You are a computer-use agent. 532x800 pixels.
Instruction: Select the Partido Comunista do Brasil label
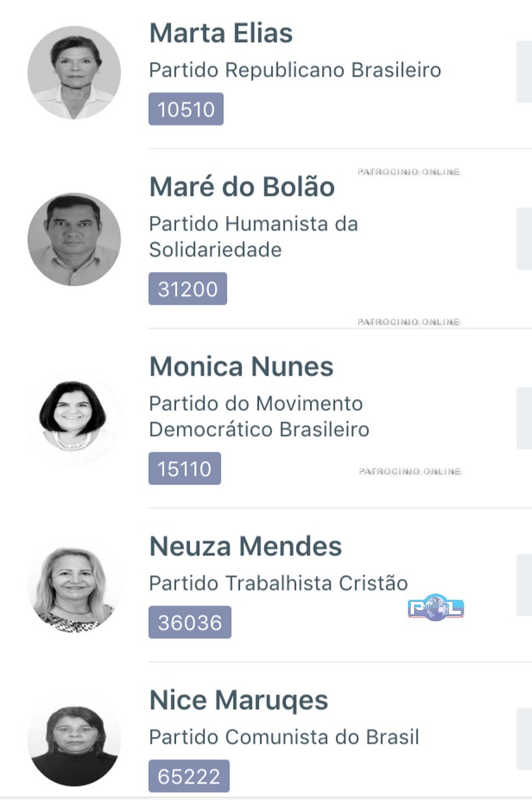[x=284, y=738]
